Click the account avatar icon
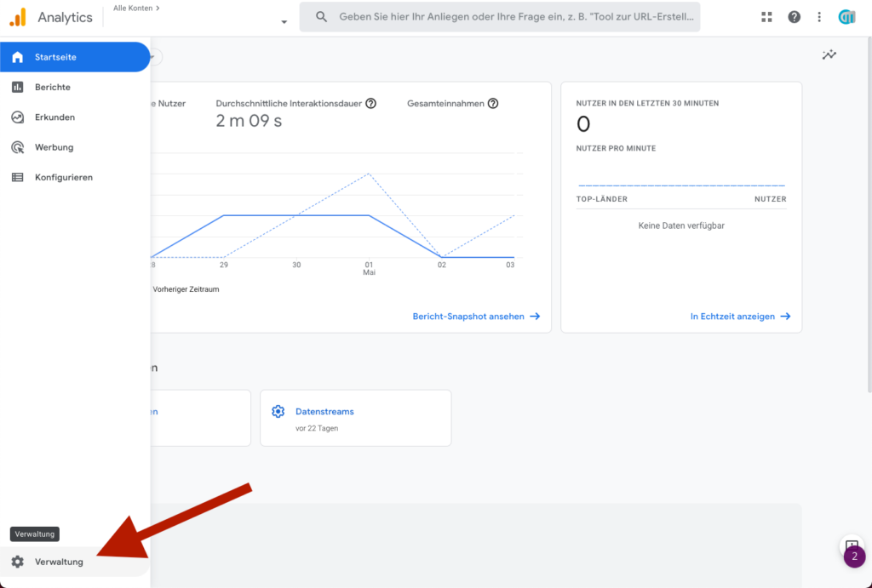The width and height of the screenshot is (872, 588). coord(846,17)
